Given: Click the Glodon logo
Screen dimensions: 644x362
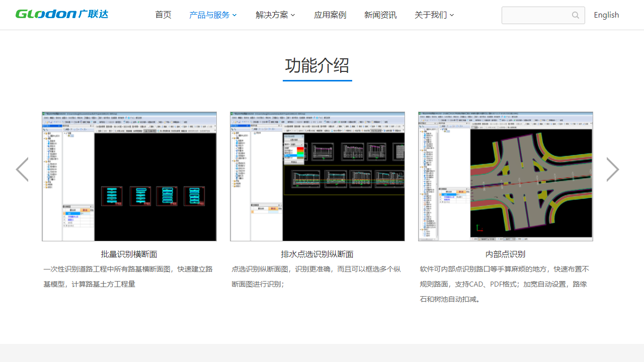Looking at the screenshot, I should click(x=62, y=14).
